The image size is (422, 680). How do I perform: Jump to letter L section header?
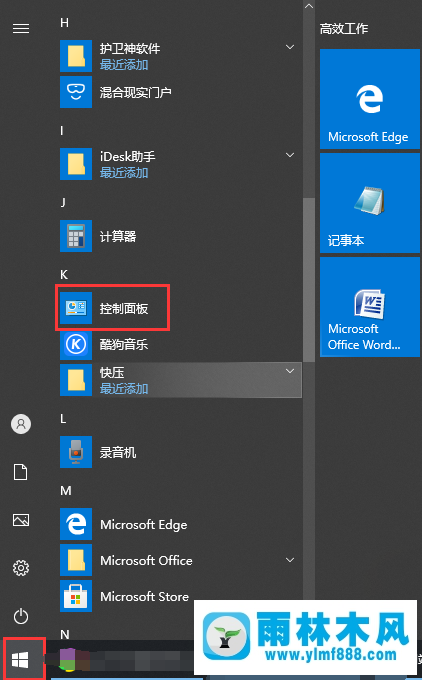(x=63, y=418)
